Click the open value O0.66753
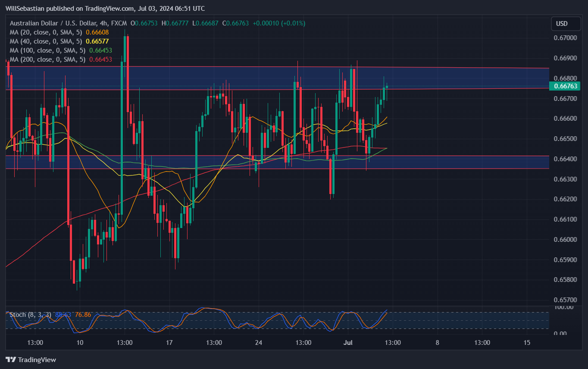The image size is (588, 369). pos(144,23)
